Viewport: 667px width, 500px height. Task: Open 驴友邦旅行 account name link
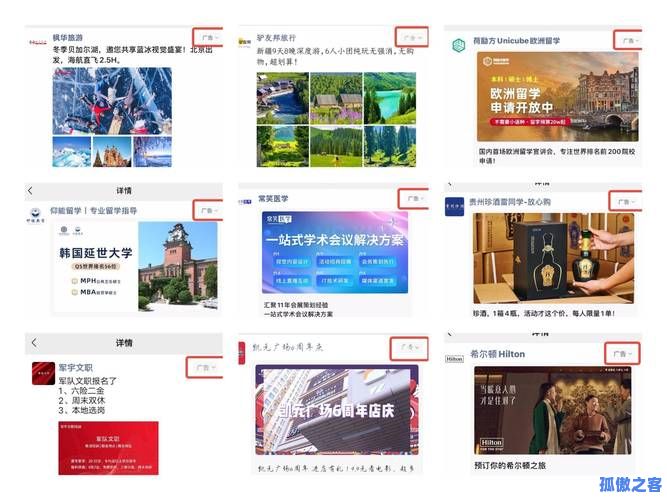coord(276,38)
